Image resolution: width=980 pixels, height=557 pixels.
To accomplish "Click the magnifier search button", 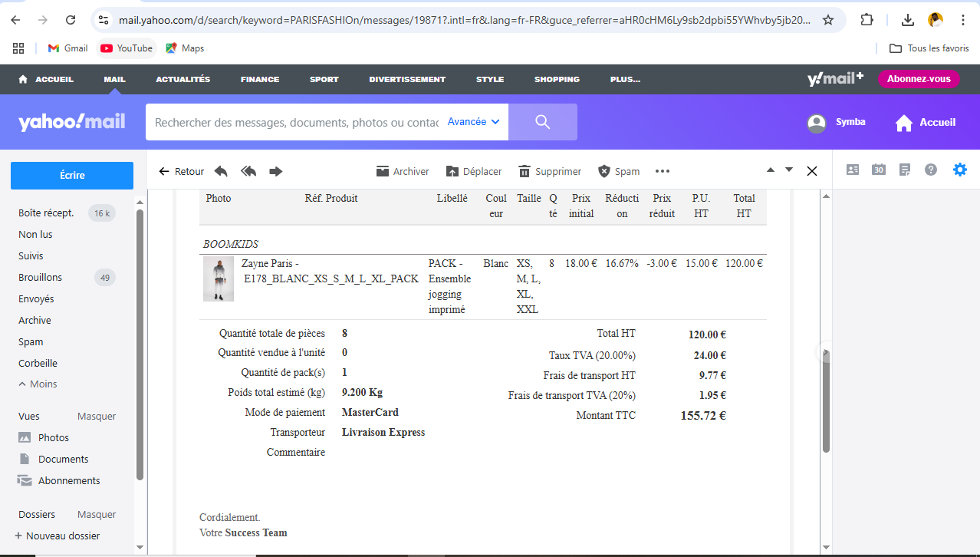I will click(x=543, y=122).
